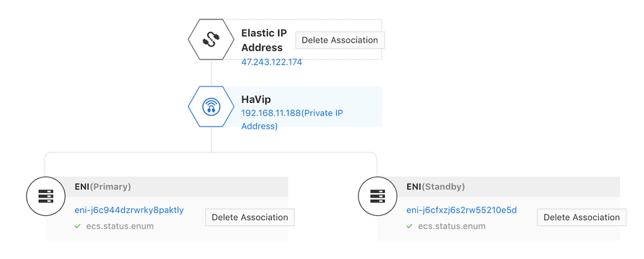Select the ENI(Primary) header bar
Screen dimensions: 644x259
tap(193, 187)
